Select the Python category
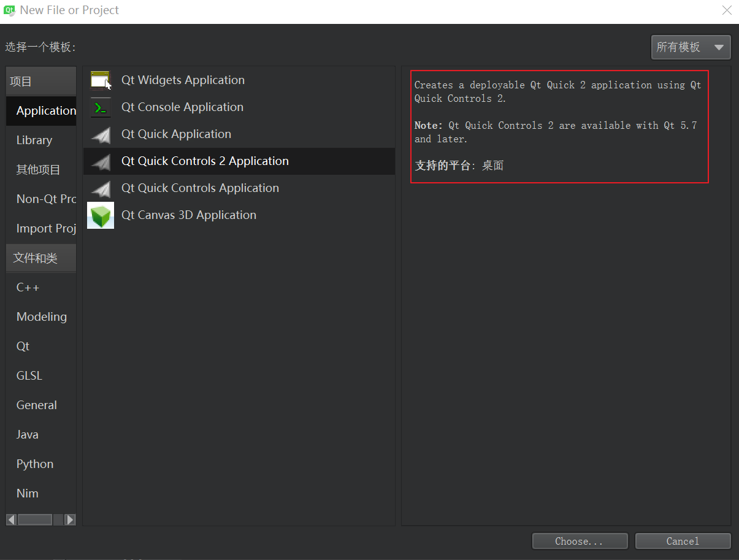Screen dimensions: 739x560 41,464
